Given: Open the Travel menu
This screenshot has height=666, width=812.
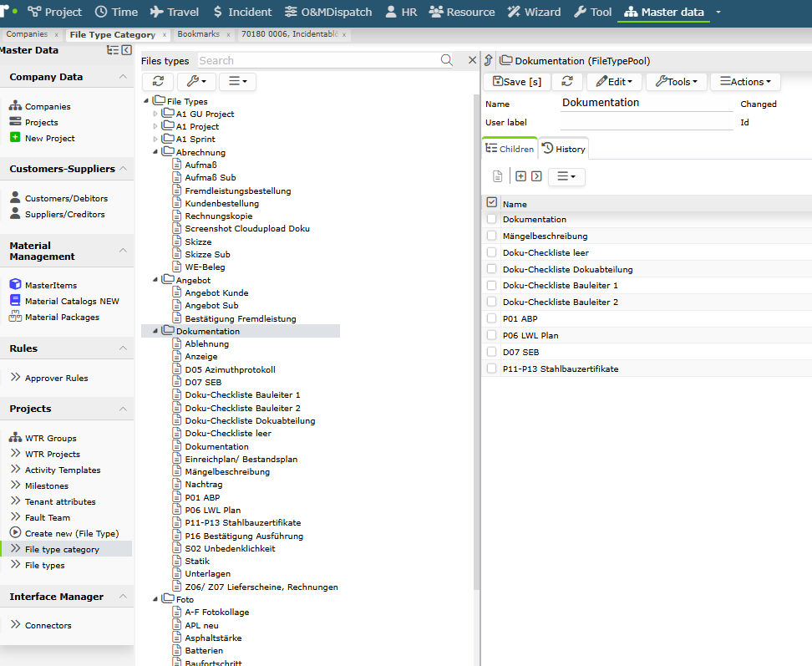Looking at the screenshot, I should 175,12.
